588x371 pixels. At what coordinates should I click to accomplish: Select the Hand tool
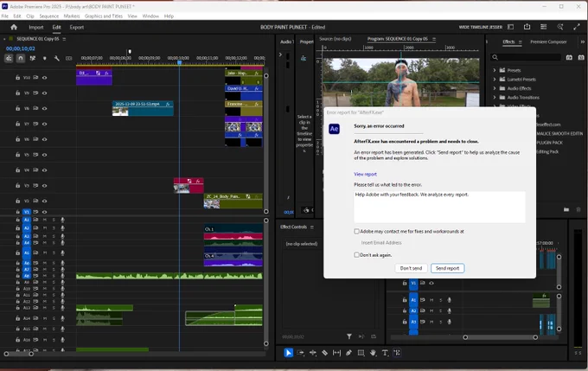373,353
